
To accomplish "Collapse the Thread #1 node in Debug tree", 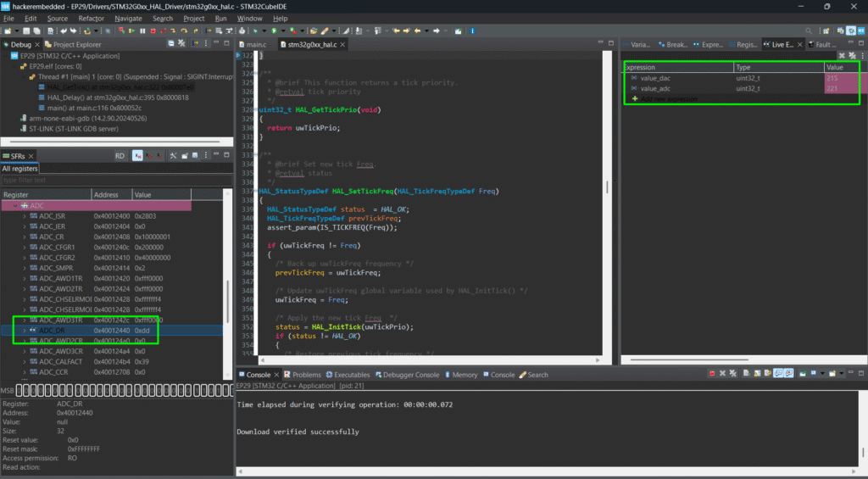I will pos(22,76).
